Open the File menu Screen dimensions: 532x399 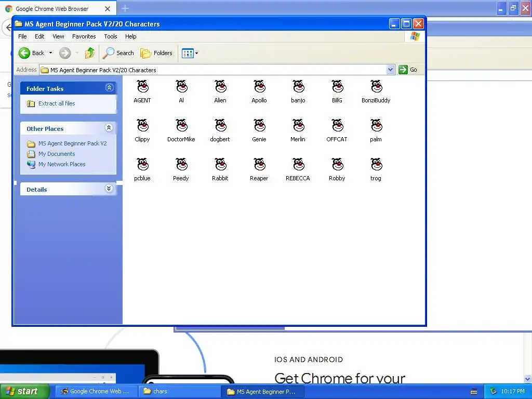(22, 36)
